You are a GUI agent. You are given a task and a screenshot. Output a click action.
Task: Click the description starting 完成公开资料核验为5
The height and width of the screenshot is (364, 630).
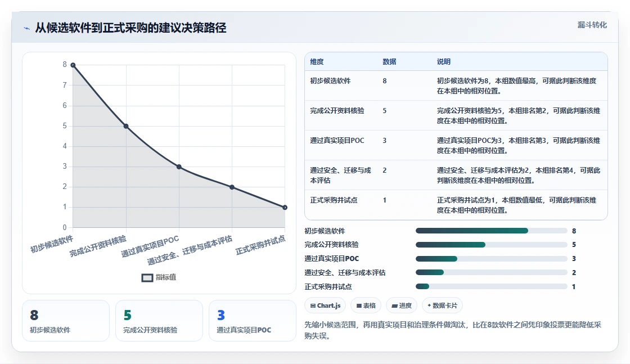(519, 116)
